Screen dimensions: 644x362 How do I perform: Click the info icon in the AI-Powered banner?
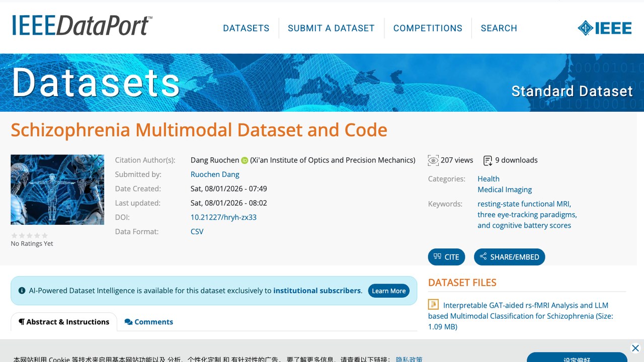pos(22,291)
